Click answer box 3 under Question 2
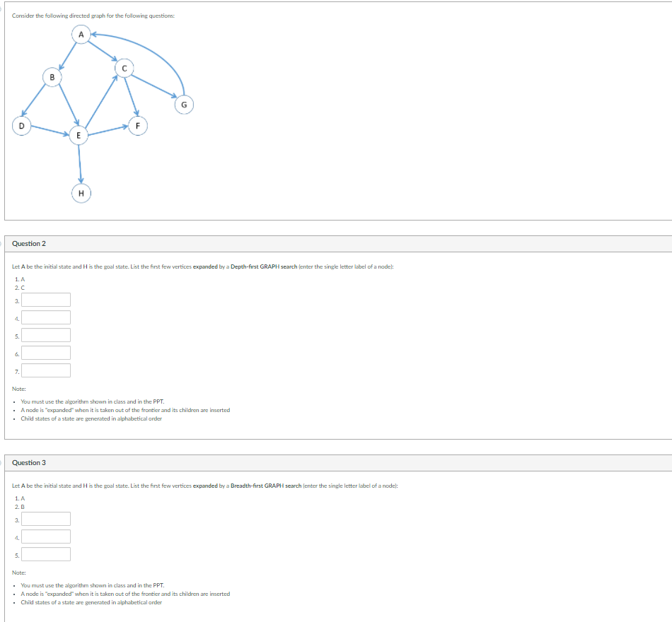Screen dimensions: 672x622 coord(45,299)
